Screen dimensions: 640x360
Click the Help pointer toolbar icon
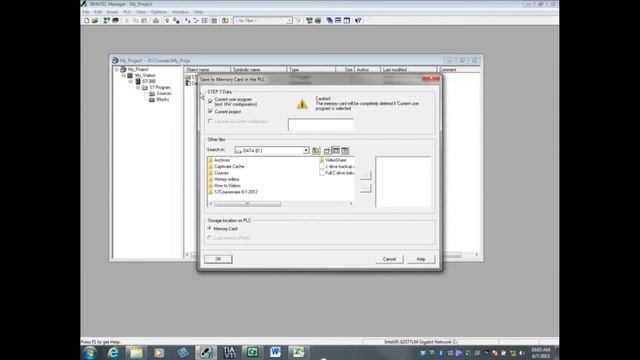(358, 20)
